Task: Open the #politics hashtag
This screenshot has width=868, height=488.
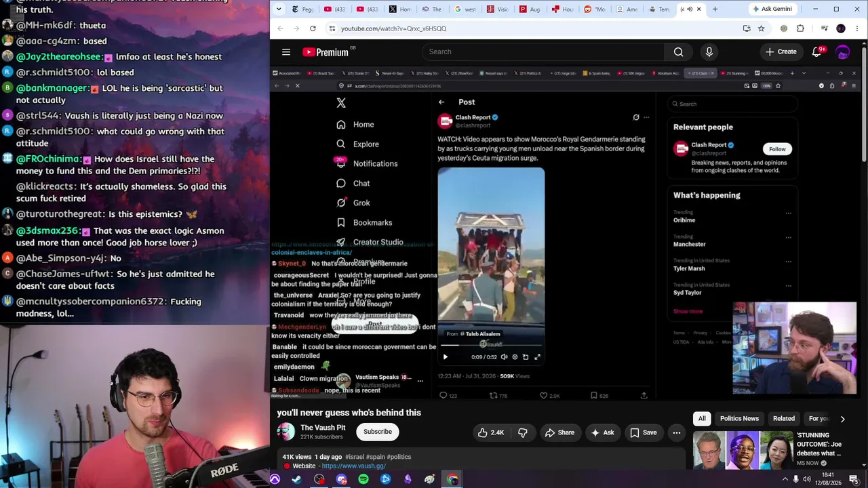Action: [400, 457]
